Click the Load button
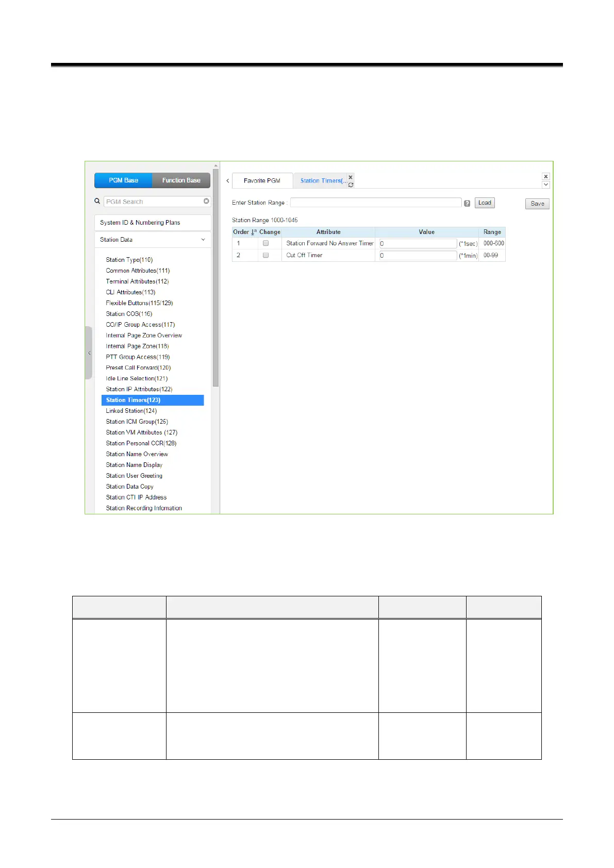The width and height of the screenshot is (614, 868). click(x=485, y=203)
